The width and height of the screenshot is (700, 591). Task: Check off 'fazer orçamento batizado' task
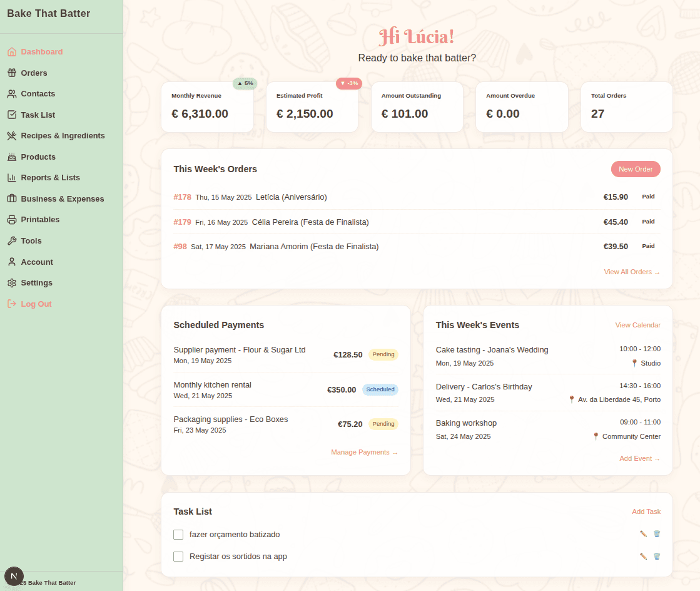178,535
